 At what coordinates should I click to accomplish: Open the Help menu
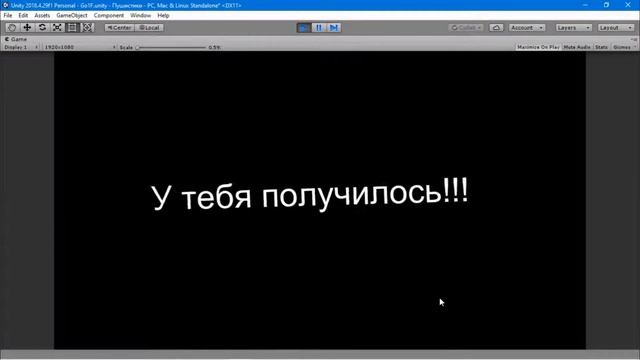pyautogui.click(x=163, y=16)
